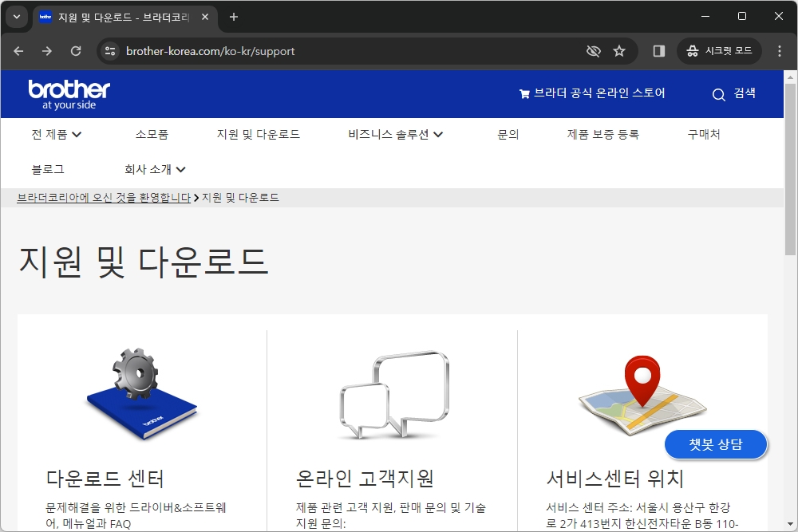Click the incognito mode 시크릿 모드 indicator
Viewport: 798px width, 532px height.
point(719,51)
